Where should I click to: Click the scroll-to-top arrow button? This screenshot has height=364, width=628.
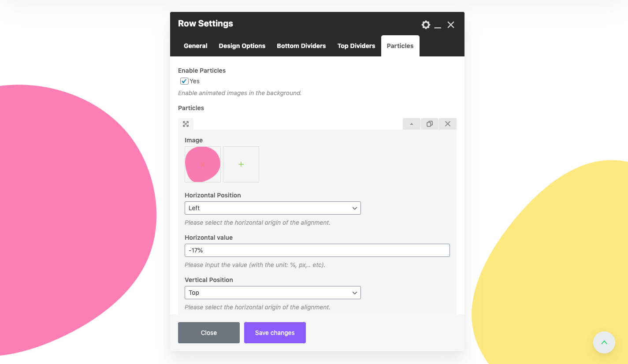point(604,342)
